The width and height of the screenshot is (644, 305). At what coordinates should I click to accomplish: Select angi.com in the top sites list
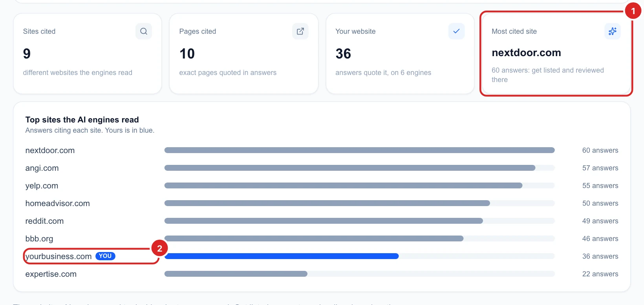coord(42,168)
